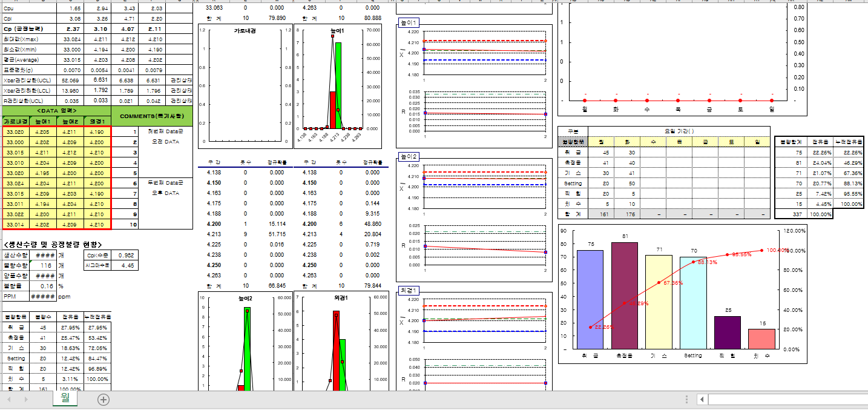Image resolution: width=868 pixels, height=410 pixels.
Task: Select the Xbar관리상한(UCL) label cell
Action: 29,80
